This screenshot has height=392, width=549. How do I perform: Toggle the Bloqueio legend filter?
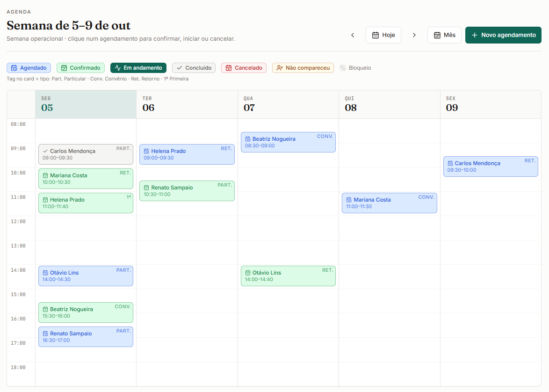[x=355, y=68]
